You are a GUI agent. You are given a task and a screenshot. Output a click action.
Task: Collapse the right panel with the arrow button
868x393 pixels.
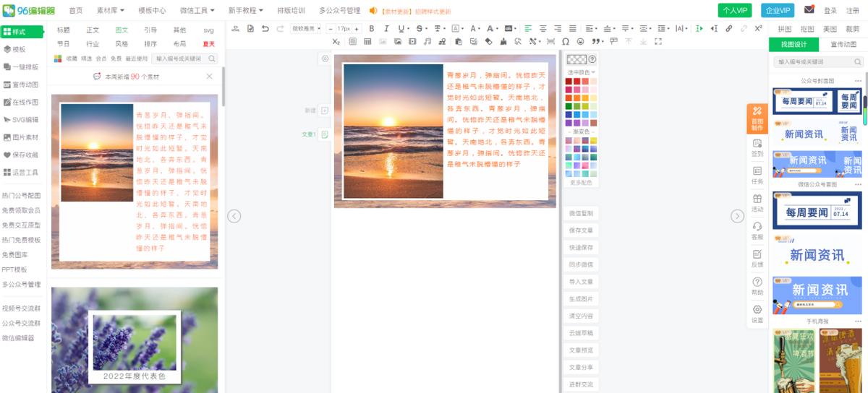coord(737,216)
